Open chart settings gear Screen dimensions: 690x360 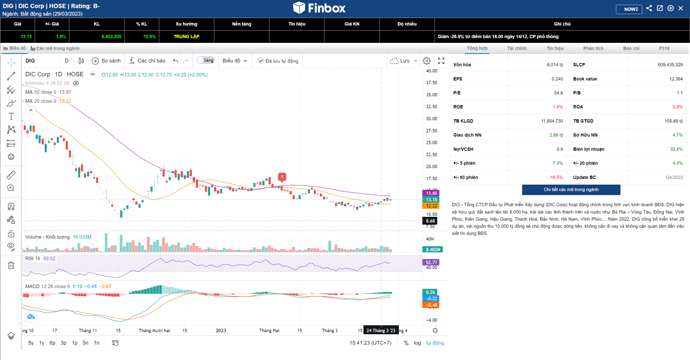coord(426,61)
